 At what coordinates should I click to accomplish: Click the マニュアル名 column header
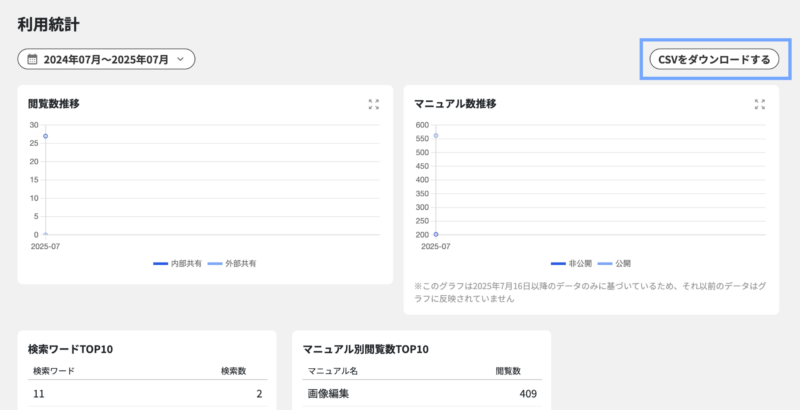[332, 371]
